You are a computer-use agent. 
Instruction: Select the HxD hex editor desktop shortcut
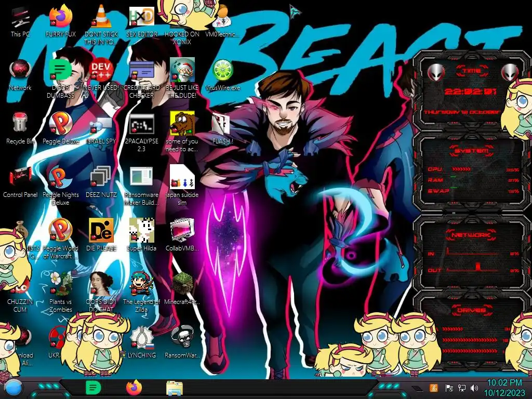point(141,21)
